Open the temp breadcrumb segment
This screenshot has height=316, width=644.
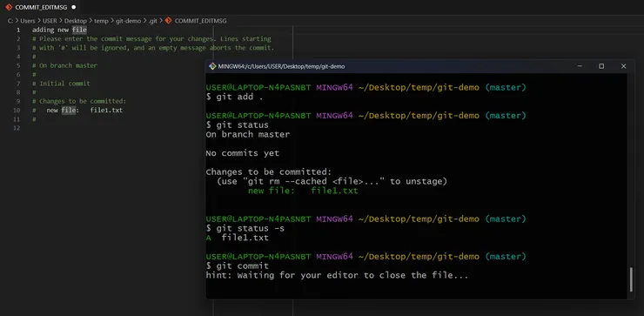click(x=101, y=21)
